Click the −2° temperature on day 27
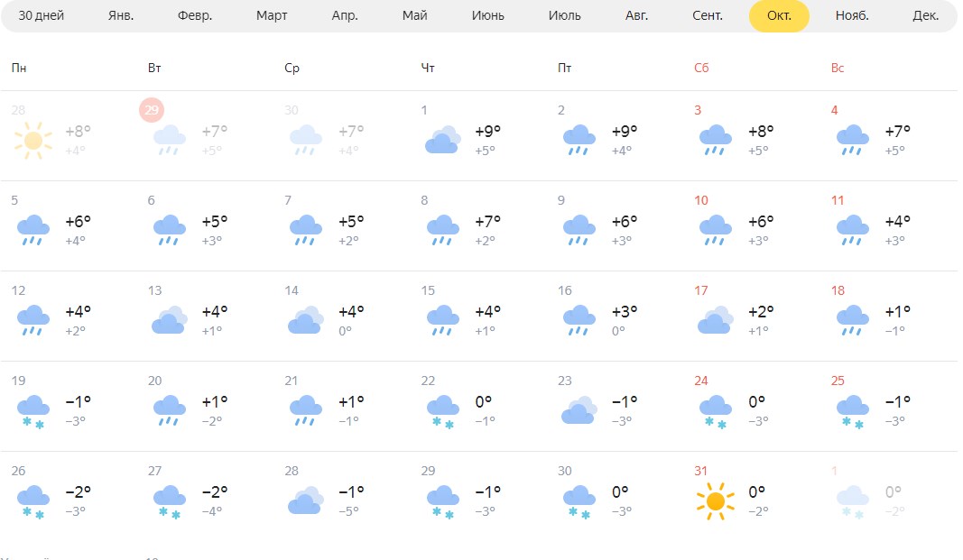Viewport: 963px width, 560px height. click(x=215, y=492)
